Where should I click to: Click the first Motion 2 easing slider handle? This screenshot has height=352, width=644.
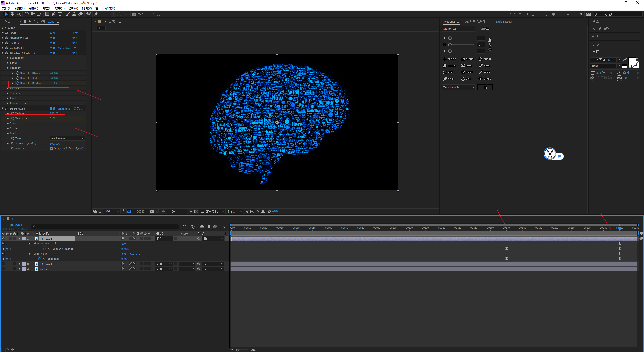pos(450,38)
